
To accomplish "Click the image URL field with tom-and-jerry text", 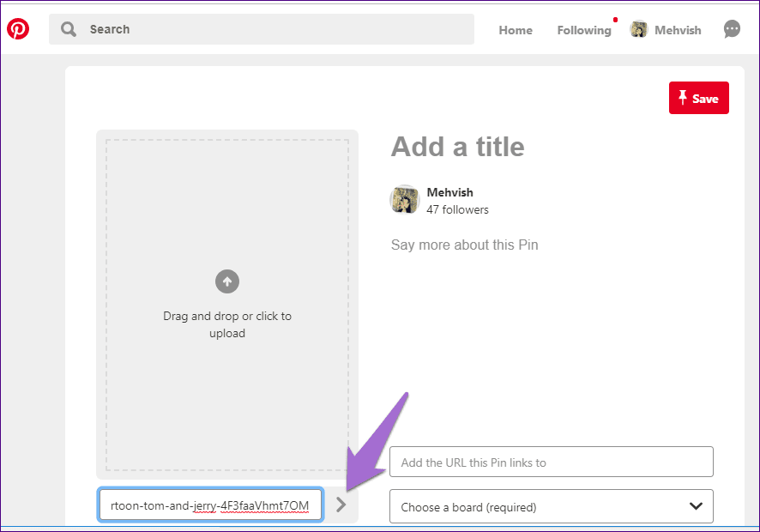I will tap(210, 505).
